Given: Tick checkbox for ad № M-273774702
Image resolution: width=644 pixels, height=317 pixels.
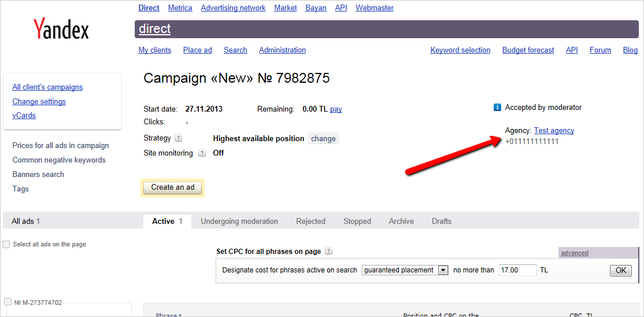Looking at the screenshot, I should coord(8,302).
